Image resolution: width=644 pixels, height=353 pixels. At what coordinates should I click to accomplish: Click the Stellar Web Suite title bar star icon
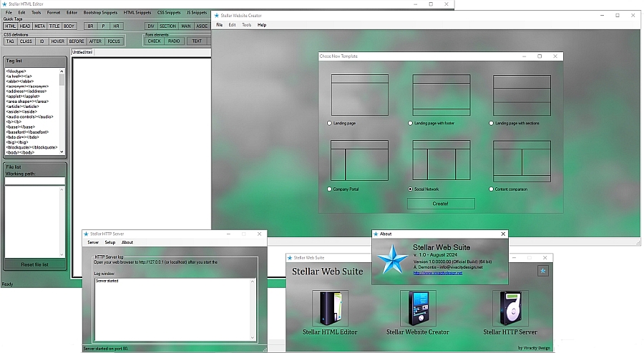[x=290, y=258]
